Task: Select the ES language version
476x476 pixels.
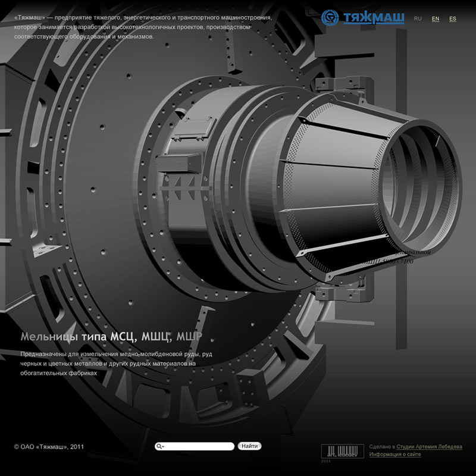Action: tap(453, 19)
